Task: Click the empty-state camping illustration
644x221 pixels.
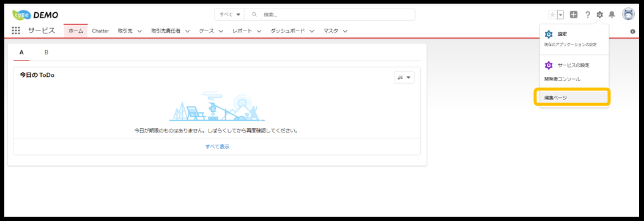Action: tap(217, 107)
